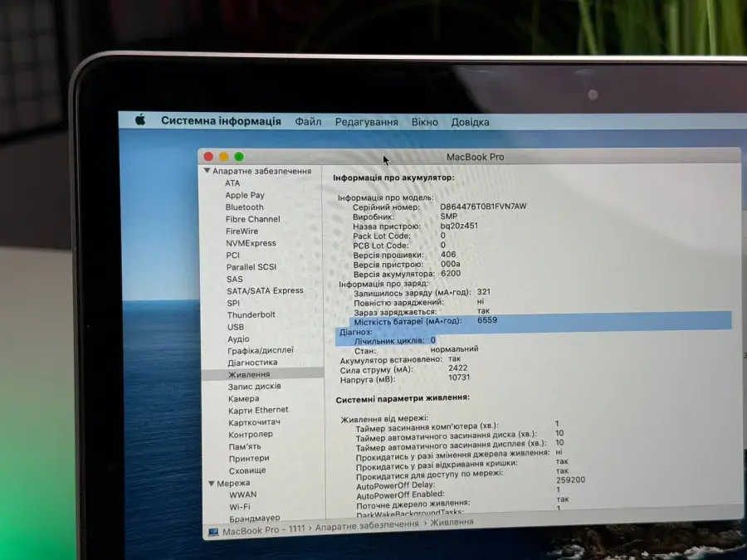Click the green zoom window button

239,157
